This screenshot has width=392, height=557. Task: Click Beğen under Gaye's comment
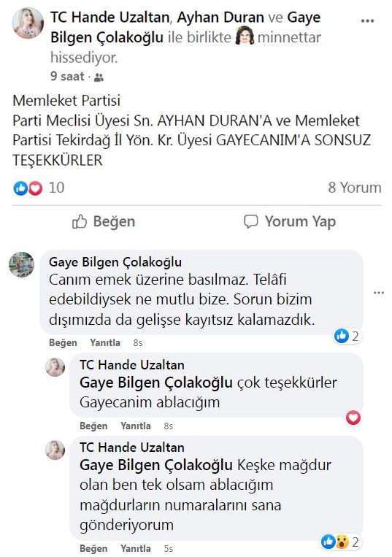click(x=63, y=343)
